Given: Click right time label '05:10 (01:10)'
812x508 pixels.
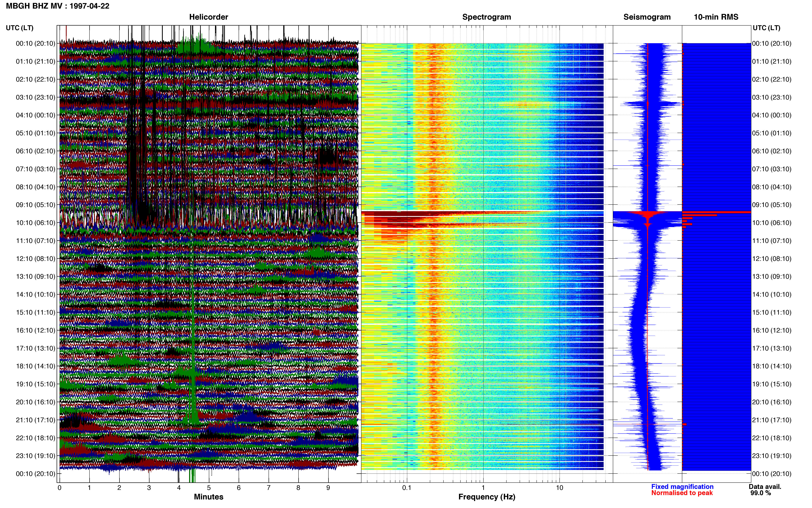Looking at the screenshot, I should coord(772,133).
